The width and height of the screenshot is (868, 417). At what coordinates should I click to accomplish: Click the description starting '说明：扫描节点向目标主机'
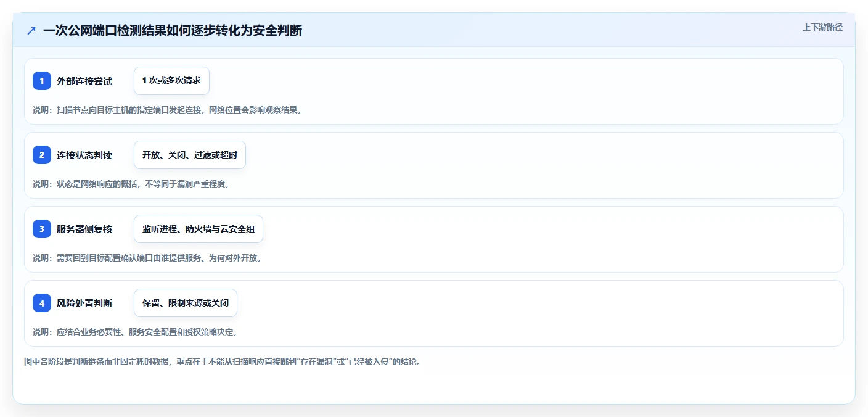click(x=167, y=110)
